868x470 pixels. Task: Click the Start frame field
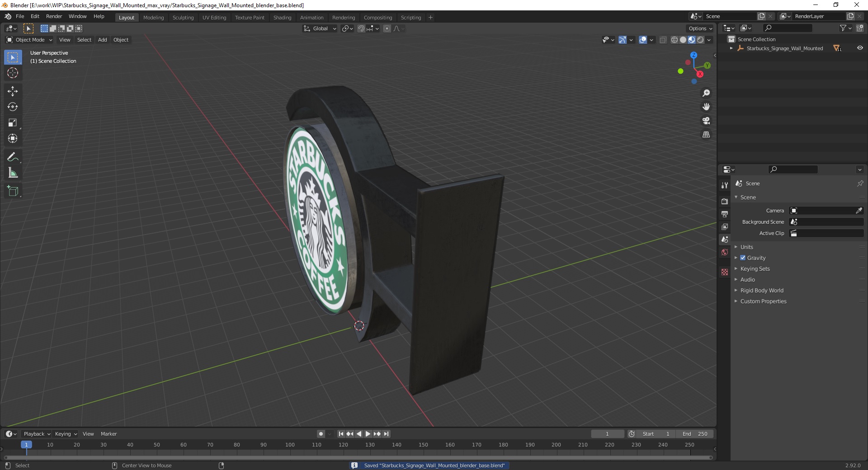point(656,434)
